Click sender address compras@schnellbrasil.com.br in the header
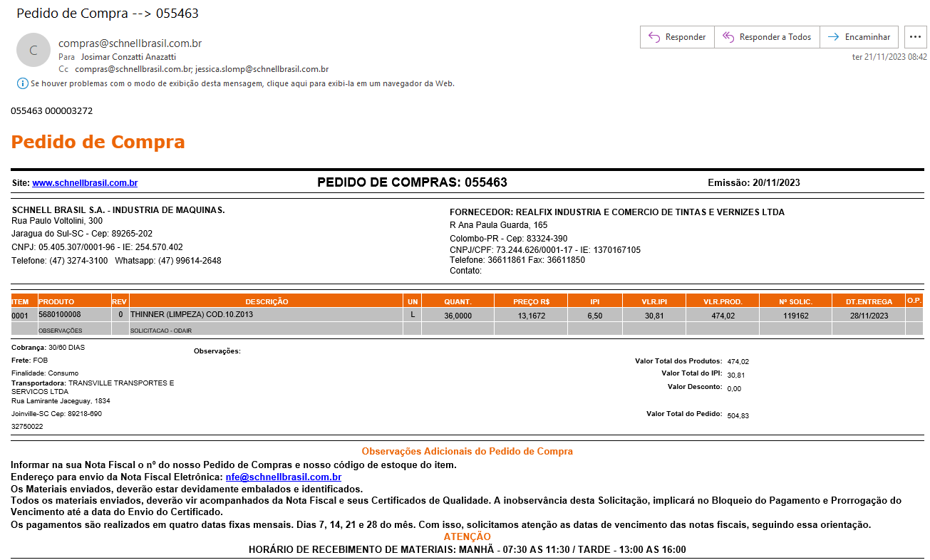 coord(130,43)
